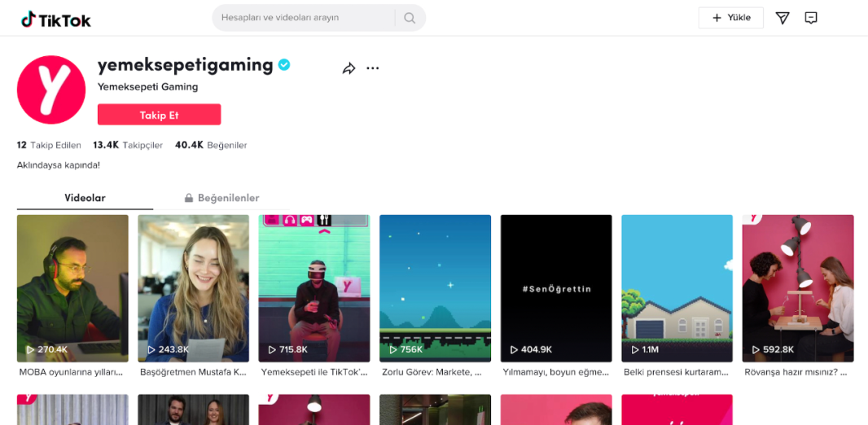Open video of man with red headphones
868x425 pixels.
click(x=72, y=288)
